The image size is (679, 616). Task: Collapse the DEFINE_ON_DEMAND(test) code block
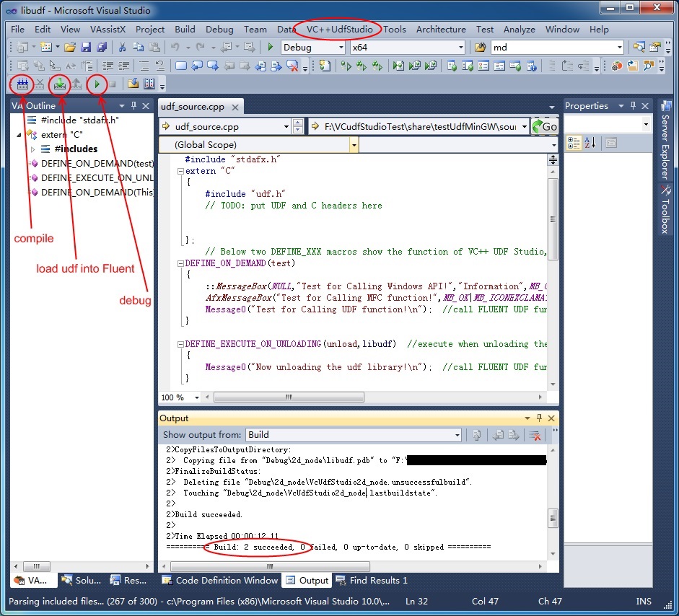click(x=180, y=263)
